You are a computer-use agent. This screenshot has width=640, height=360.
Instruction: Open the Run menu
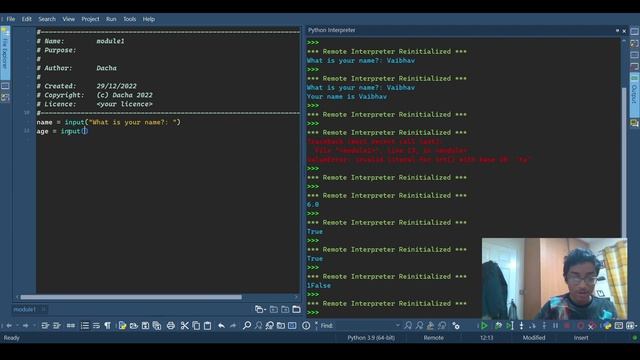[x=111, y=19]
